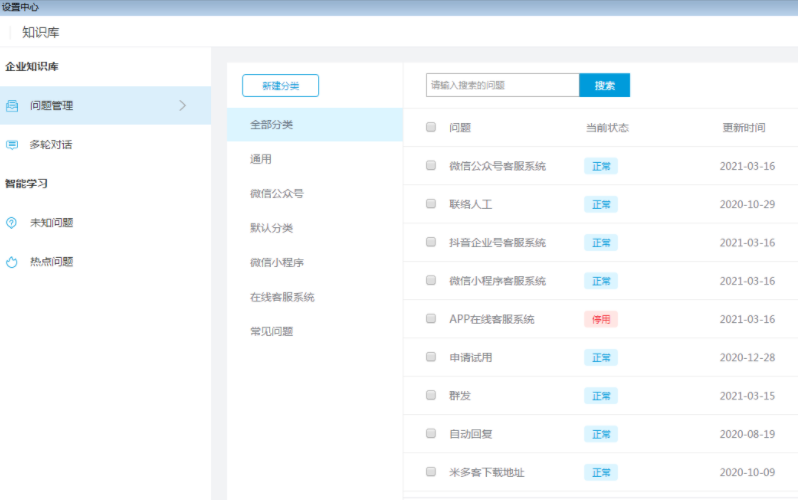The width and height of the screenshot is (799, 500).
Task: Select the 全部分类 category
Action: pyautogui.click(x=272, y=125)
